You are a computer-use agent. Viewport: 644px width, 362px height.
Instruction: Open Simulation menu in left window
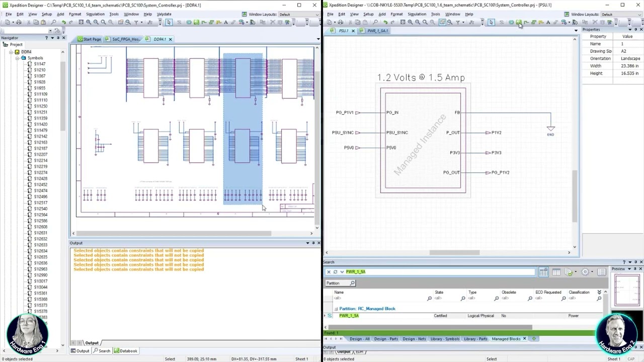(x=95, y=14)
